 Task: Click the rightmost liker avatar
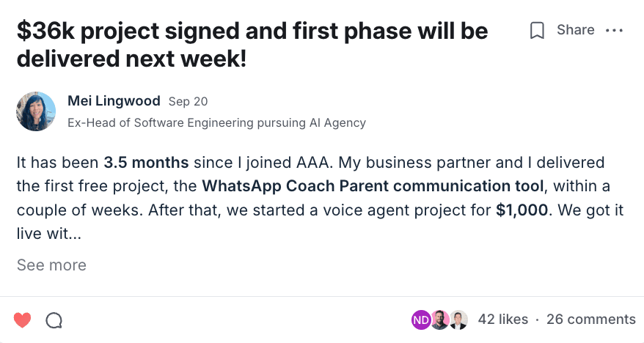pyautogui.click(x=458, y=319)
